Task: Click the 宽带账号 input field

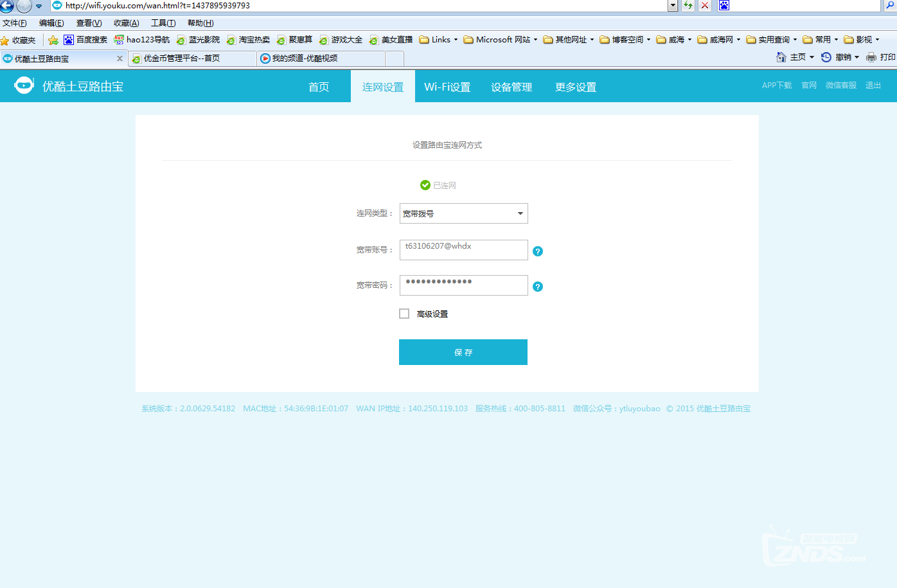Action: (x=464, y=250)
